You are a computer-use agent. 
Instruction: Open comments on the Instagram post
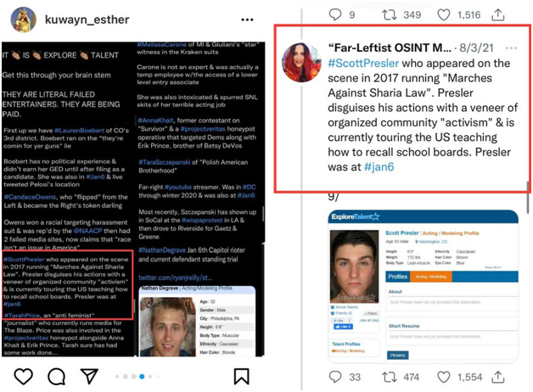pos(56,377)
